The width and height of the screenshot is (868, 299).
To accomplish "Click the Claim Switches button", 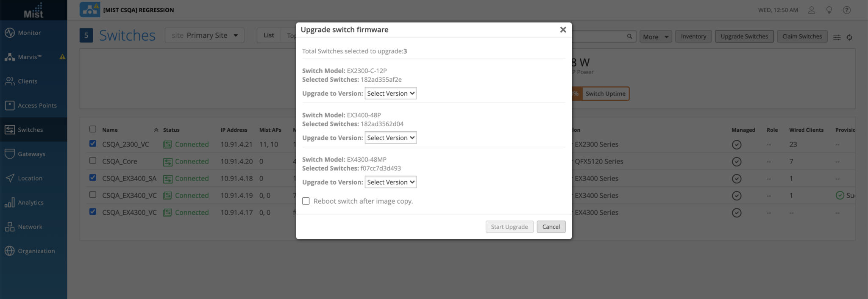I will pyautogui.click(x=801, y=36).
